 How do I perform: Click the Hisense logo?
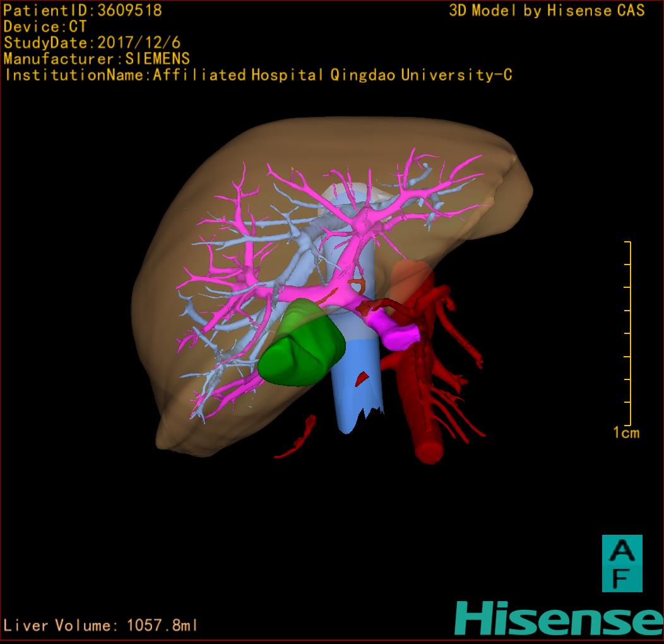559,618
